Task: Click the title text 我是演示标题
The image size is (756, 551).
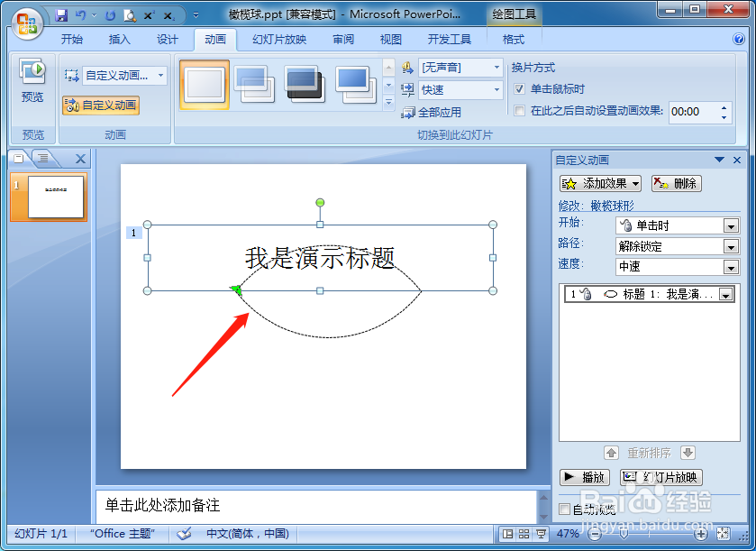Action: [320, 258]
